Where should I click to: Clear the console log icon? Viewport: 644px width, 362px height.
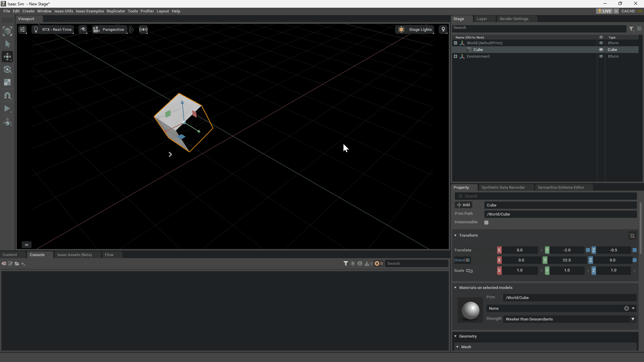(4, 264)
